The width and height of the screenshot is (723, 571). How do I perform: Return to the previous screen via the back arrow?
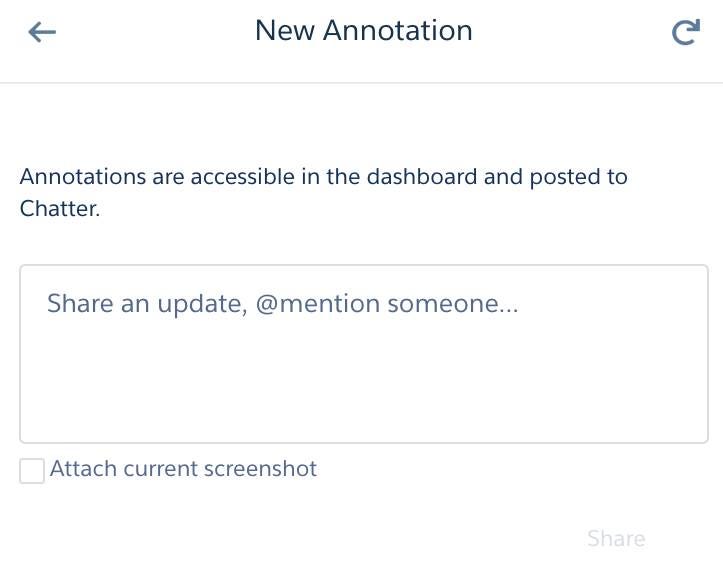(x=42, y=32)
